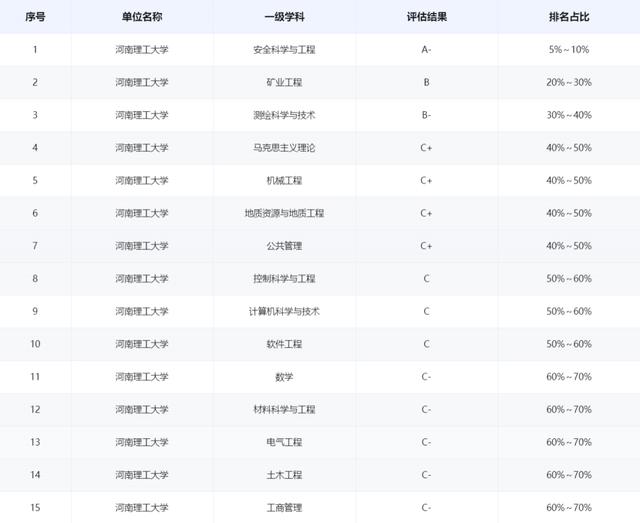Click the 5%~10% ranking cell
The width and height of the screenshot is (640, 523).
pos(569,49)
